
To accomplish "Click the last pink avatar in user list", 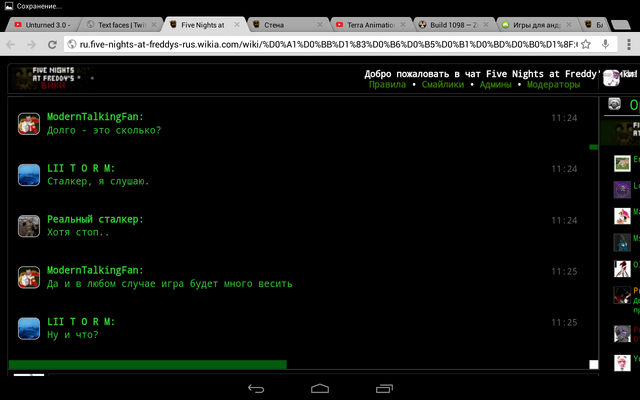I will 622,362.
